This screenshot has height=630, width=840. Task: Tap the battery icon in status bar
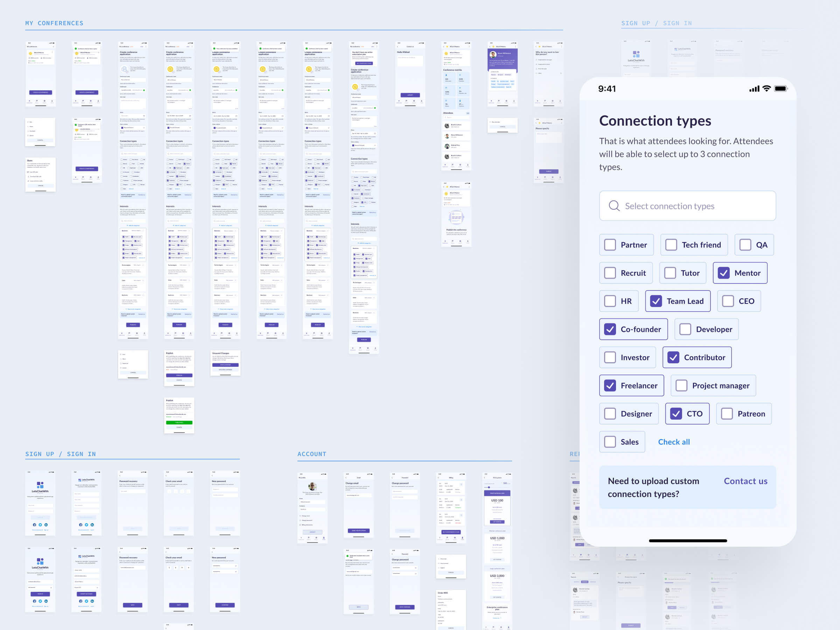point(781,89)
